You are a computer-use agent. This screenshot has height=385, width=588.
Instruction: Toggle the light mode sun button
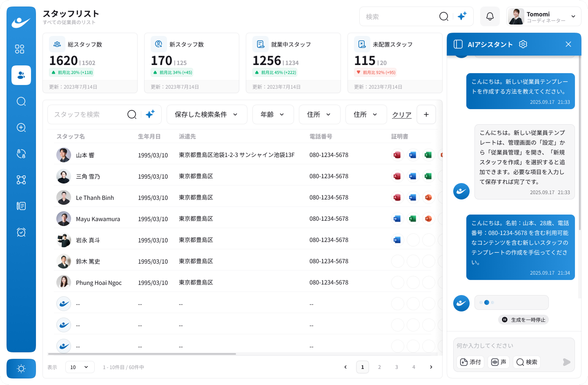coord(21,369)
